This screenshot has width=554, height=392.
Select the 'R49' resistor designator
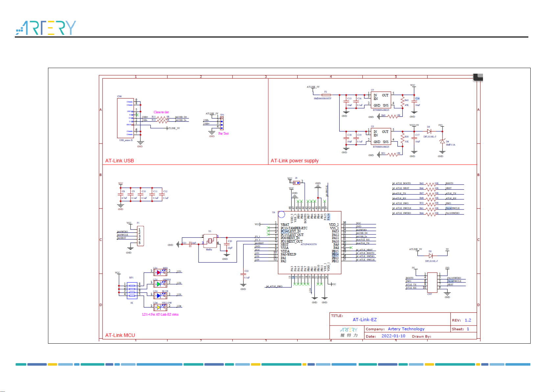pos(383,115)
